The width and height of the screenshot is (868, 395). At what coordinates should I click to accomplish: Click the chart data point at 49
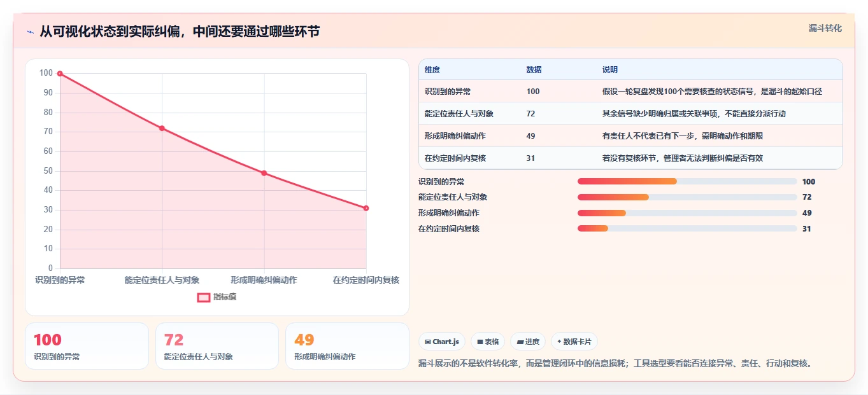[264, 173]
